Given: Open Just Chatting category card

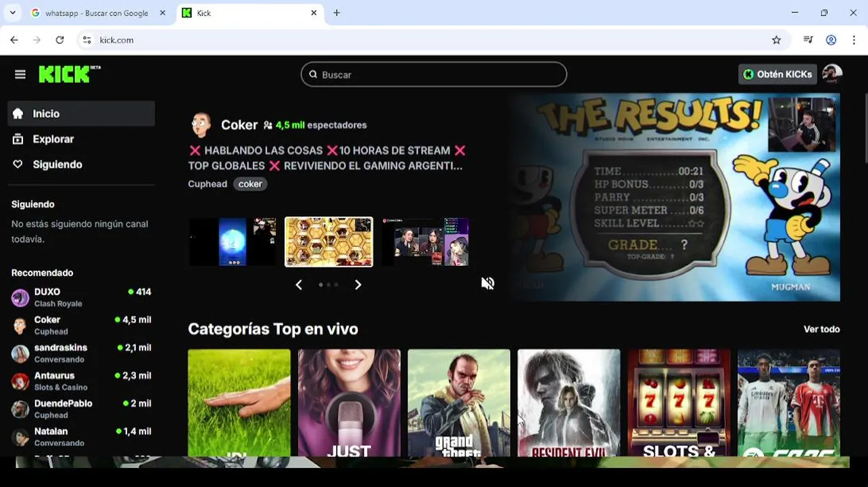Looking at the screenshot, I should (x=349, y=402).
